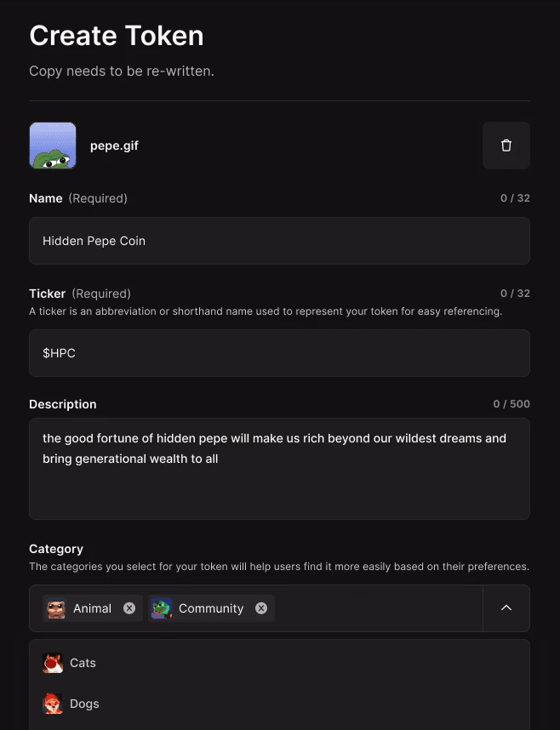Click the Animal tag avatar icon
The image size is (560, 730).
pyautogui.click(x=56, y=608)
